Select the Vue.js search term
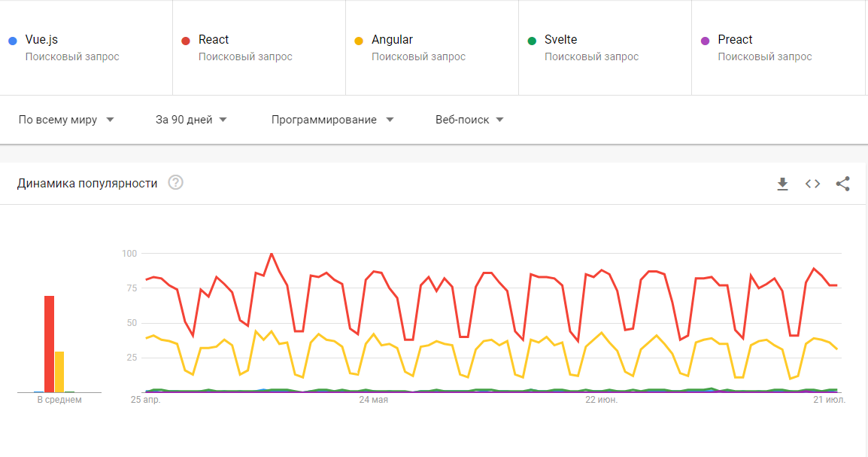This screenshot has height=457, width=868. pyautogui.click(x=42, y=40)
